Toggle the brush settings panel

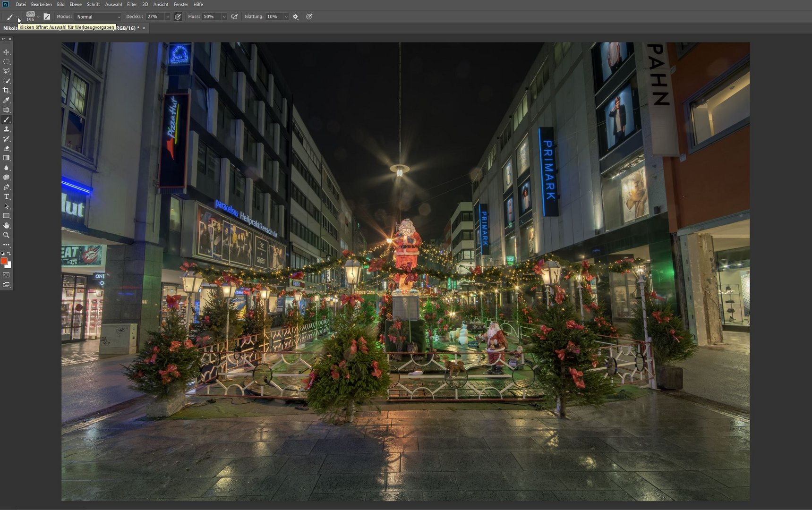coord(47,17)
